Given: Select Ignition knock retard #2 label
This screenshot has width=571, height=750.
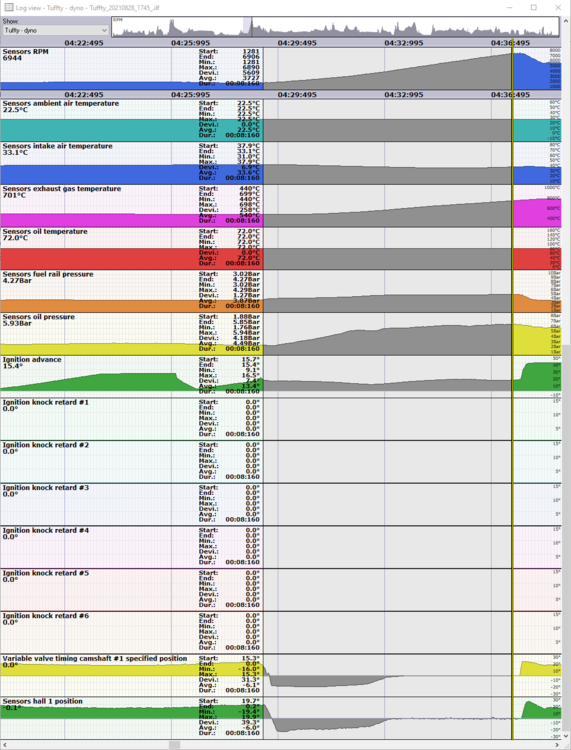Looking at the screenshot, I should click(x=45, y=445).
